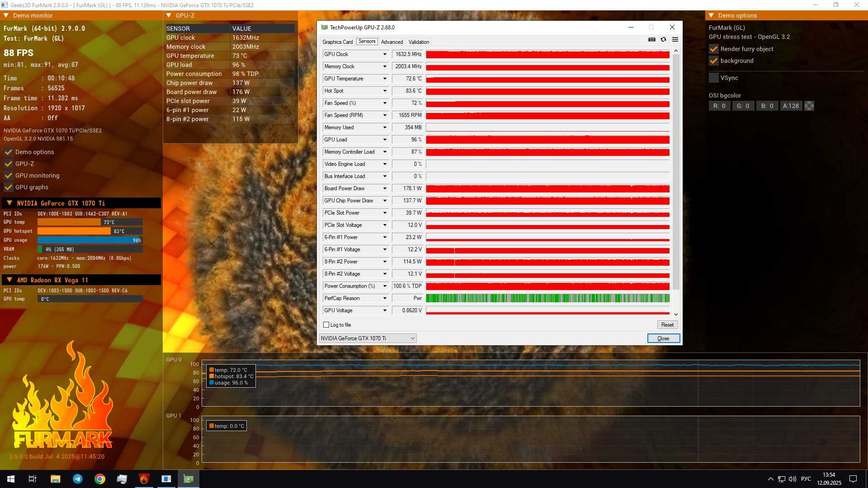Toggle the GPU graphs checkbox
868x488 pixels.
point(9,187)
